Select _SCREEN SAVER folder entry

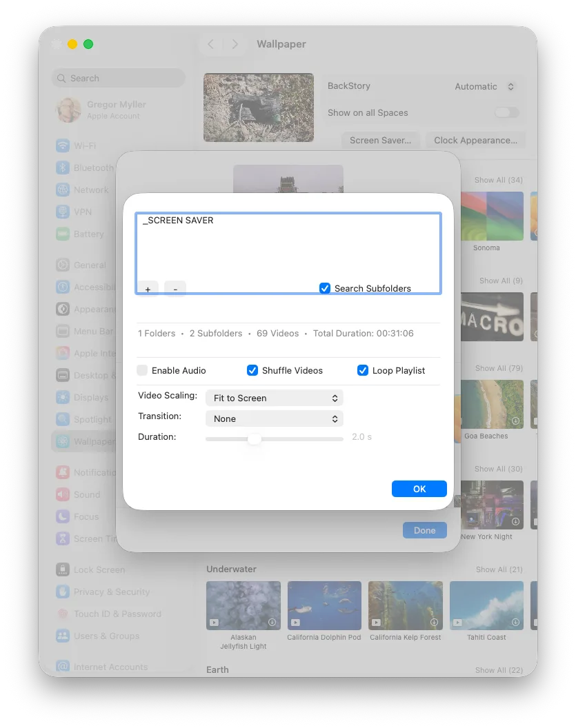(178, 221)
